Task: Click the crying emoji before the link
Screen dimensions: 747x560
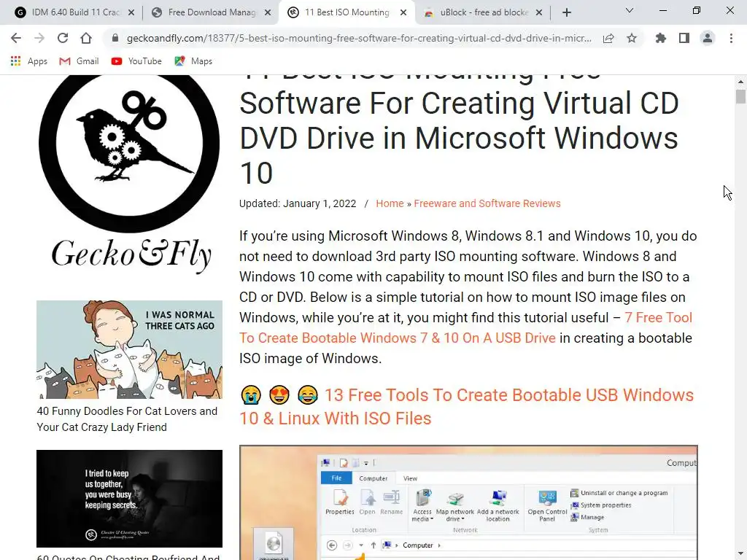Action: pos(251,395)
